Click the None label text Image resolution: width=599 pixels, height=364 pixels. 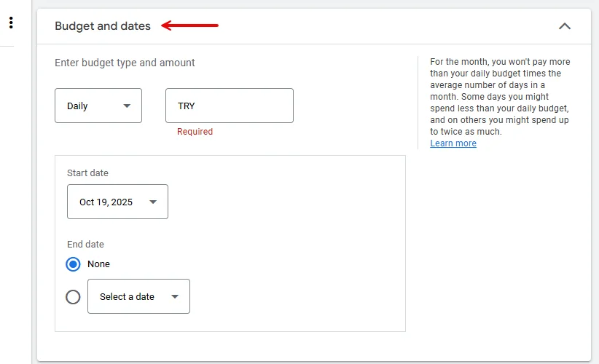98,264
